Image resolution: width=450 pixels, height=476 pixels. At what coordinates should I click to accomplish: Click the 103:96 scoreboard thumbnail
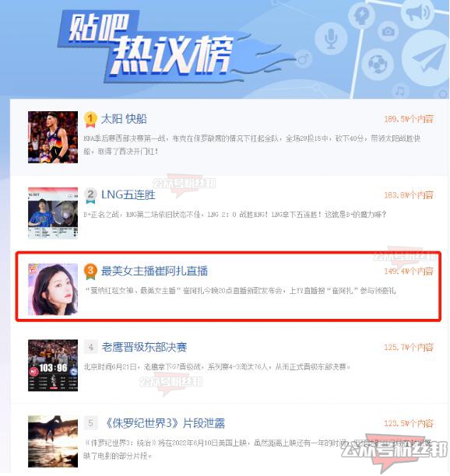(x=53, y=366)
